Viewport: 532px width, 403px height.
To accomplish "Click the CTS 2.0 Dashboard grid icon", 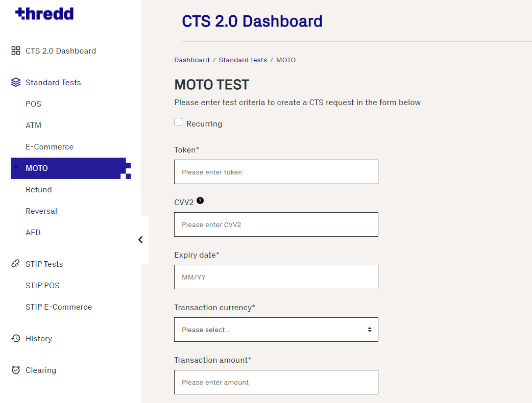I will coord(16,51).
